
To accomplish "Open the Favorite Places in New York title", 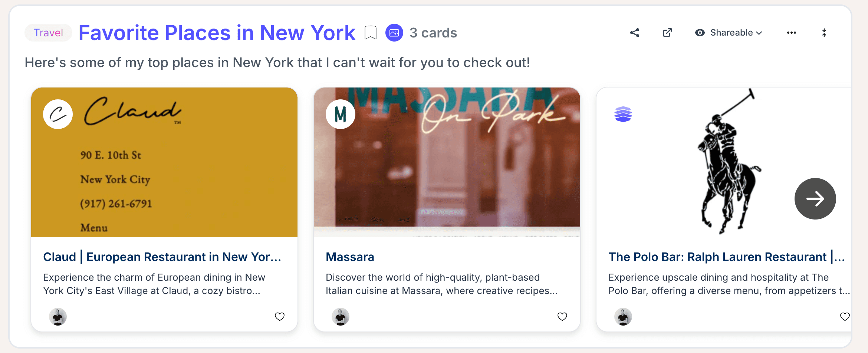I will pyautogui.click(x=217, y=33).
